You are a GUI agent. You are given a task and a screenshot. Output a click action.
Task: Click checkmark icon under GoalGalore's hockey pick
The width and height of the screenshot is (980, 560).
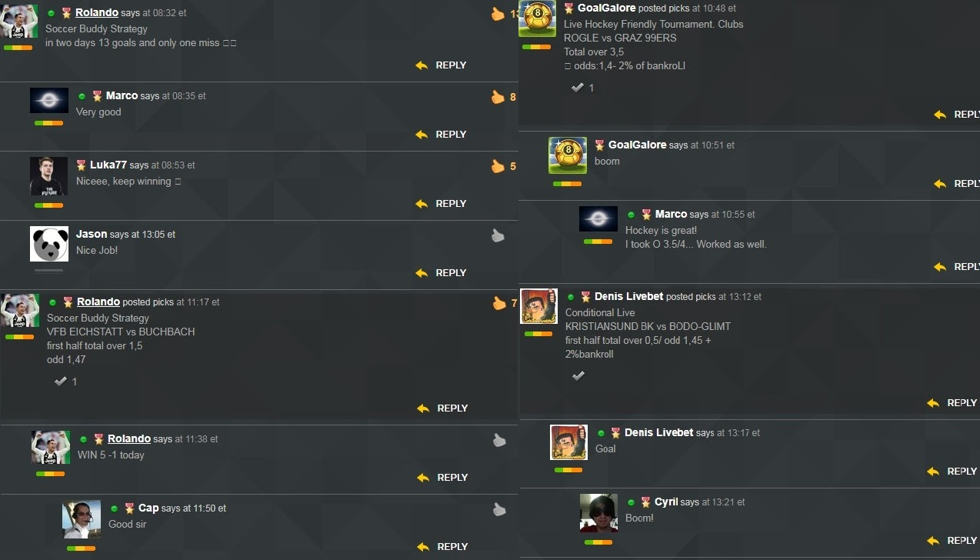click(577, 88)
